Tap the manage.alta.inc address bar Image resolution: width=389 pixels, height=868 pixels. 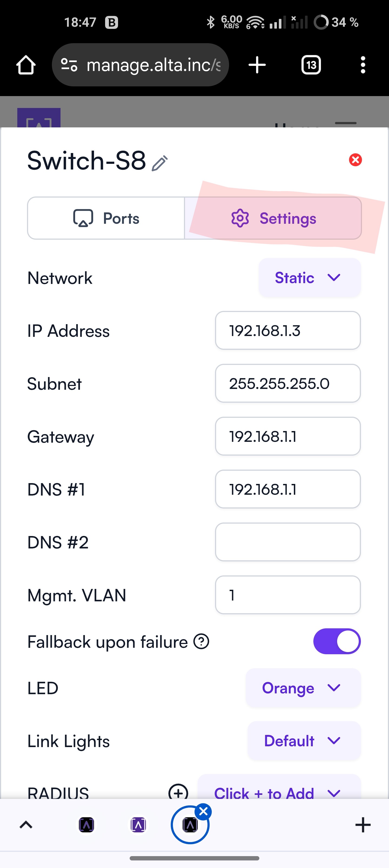coord(140,65)
